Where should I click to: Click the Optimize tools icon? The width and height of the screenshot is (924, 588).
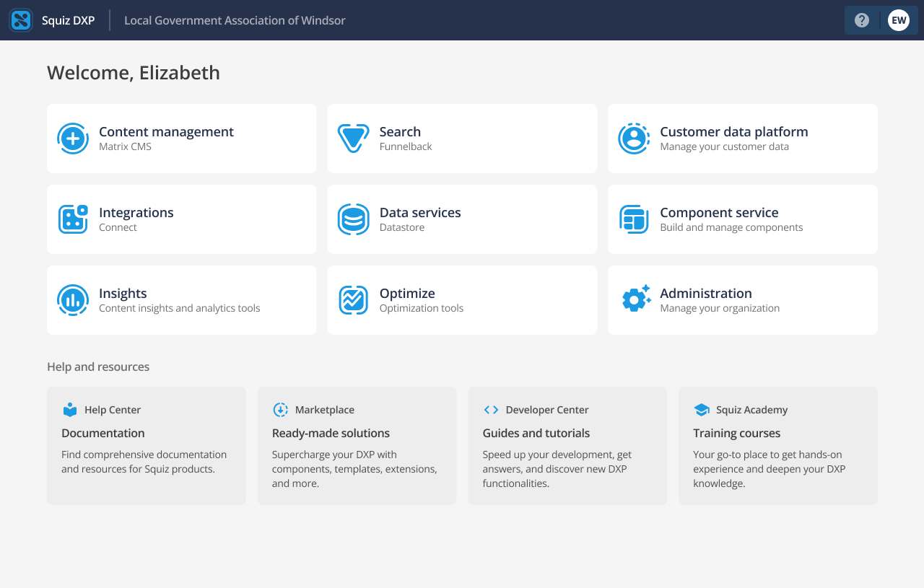coord(353,300)
